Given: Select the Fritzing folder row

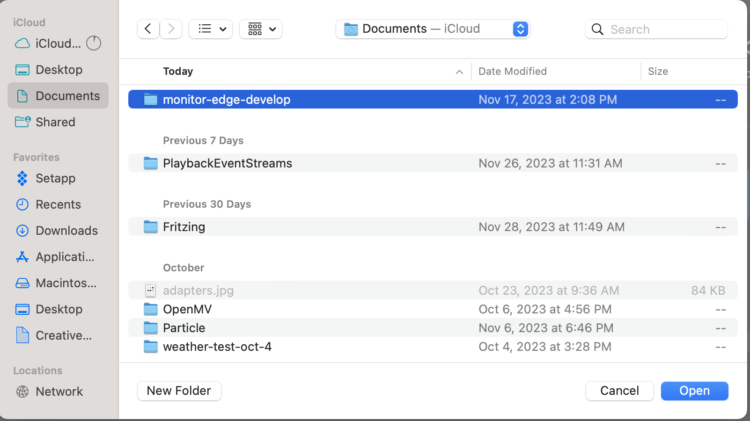Looking at the screenshot, I should [x=184, y=227].
